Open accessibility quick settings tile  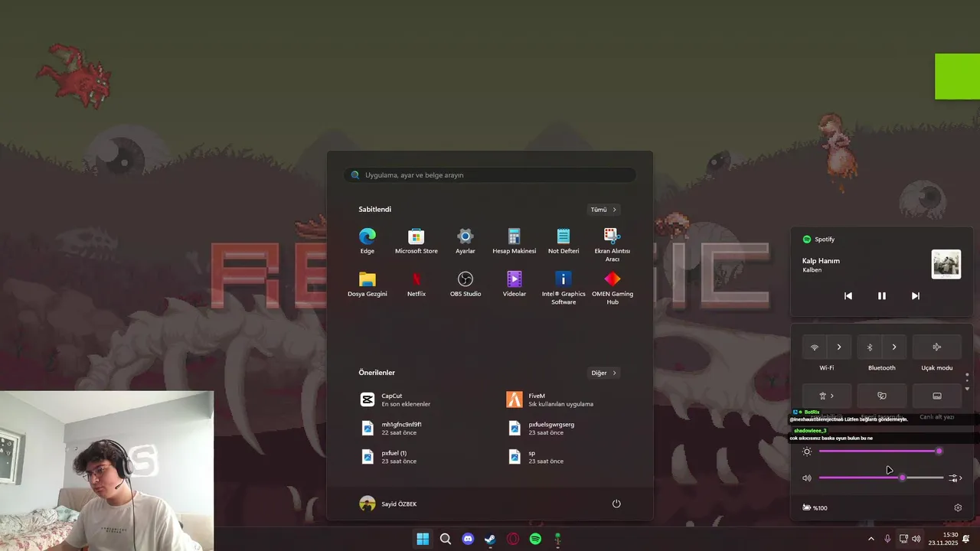coord(827,396)
